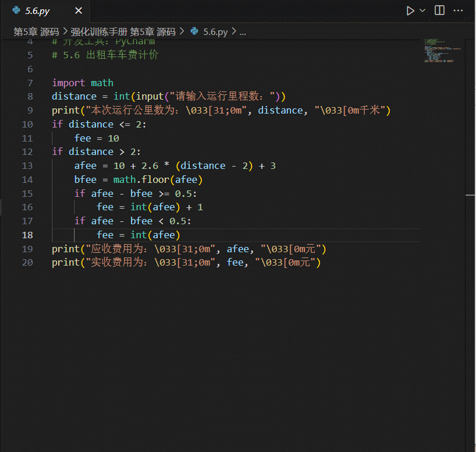Click comment '# 5.6 出租车车费计价'
476x452 pixels.
[105, 55]
